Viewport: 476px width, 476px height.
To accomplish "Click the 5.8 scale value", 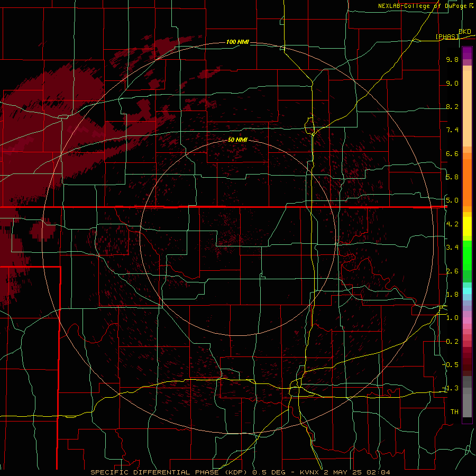I will point(452,177).
